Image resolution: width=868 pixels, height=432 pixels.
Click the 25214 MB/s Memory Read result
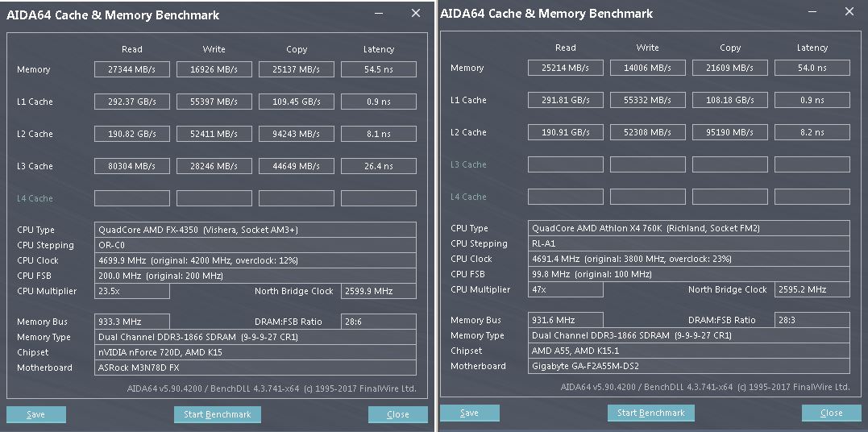pos(566,68)
